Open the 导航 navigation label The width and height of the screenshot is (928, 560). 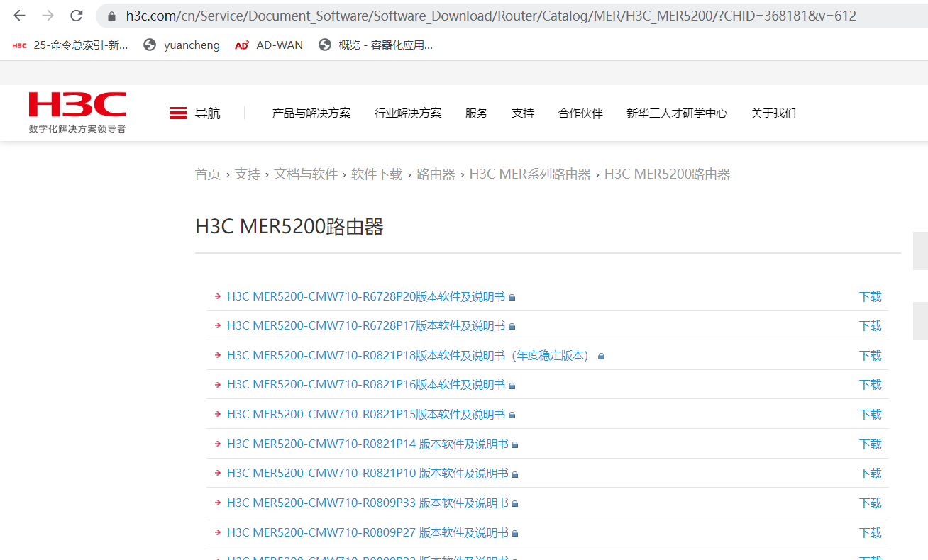208,113
